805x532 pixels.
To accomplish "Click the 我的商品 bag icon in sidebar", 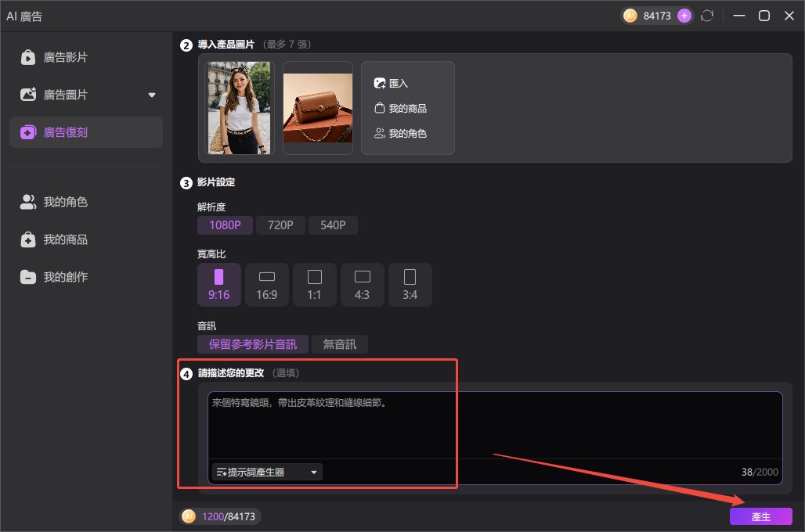I will pos(27,239).
